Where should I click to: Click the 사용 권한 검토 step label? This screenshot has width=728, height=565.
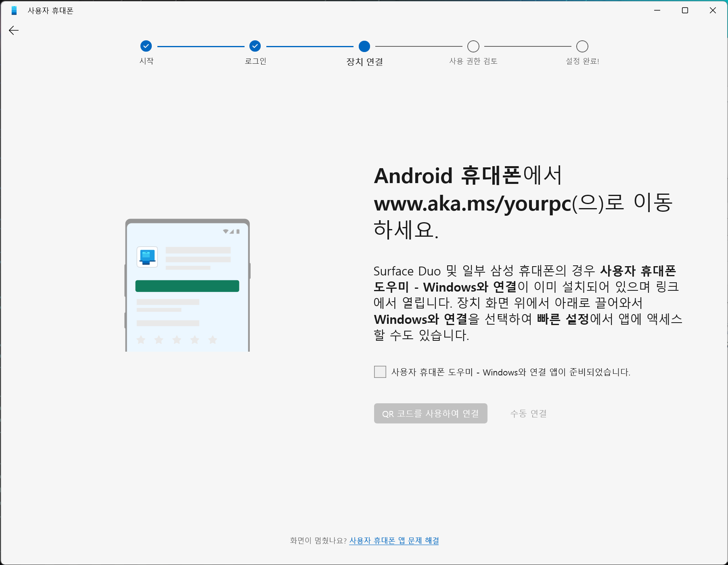[x=473, y=61]
